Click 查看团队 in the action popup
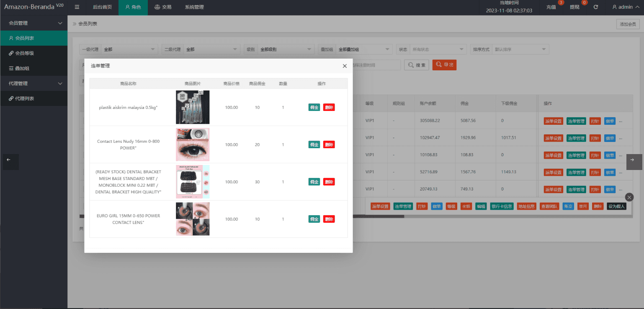 coord(549,206)
